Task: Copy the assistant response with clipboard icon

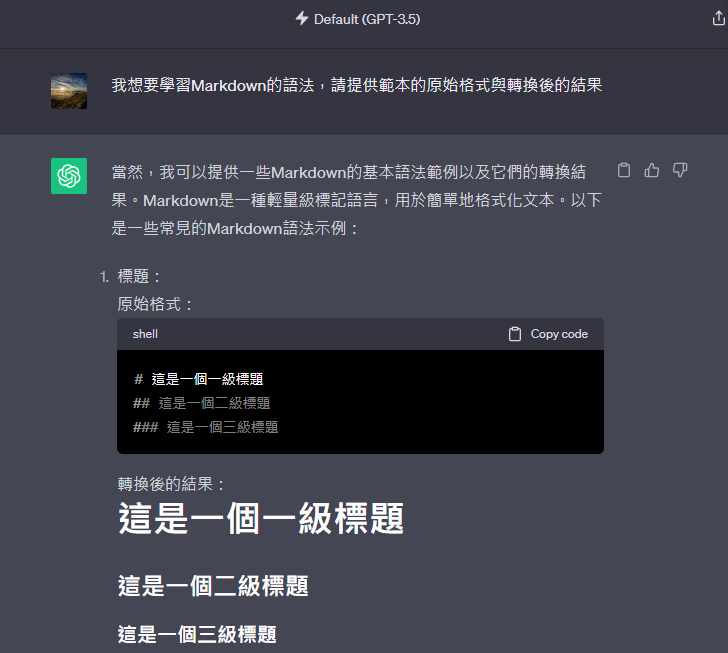Action: 624,170
